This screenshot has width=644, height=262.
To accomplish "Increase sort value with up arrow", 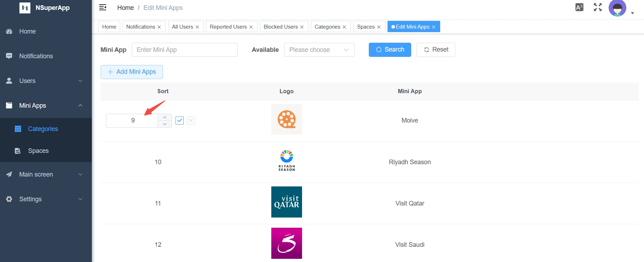I will click(x=165, y=117).
